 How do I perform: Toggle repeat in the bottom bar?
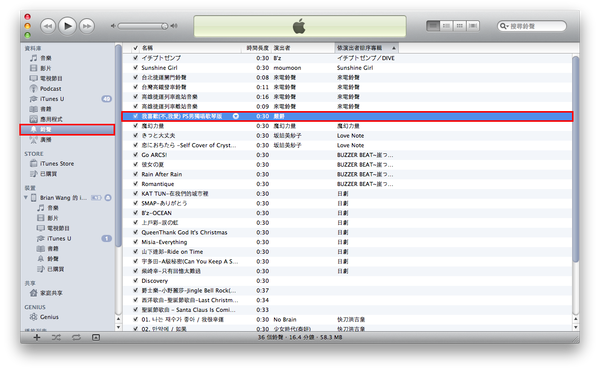76,337
